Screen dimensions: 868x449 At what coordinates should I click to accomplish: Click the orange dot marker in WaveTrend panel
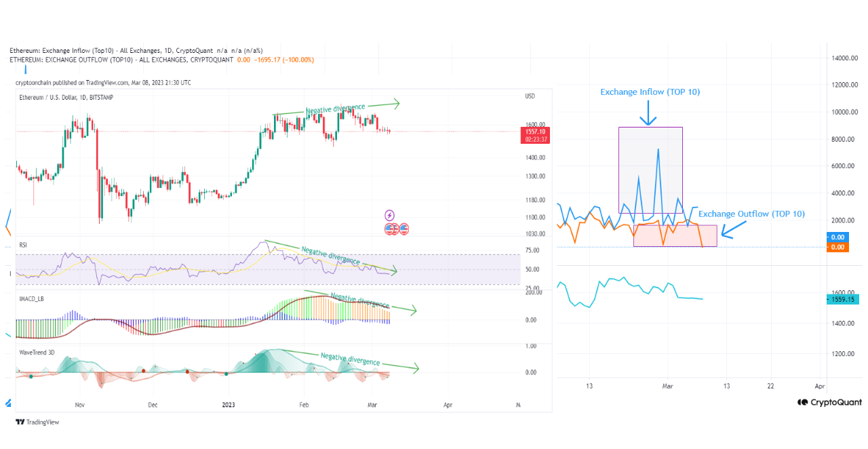142,372
